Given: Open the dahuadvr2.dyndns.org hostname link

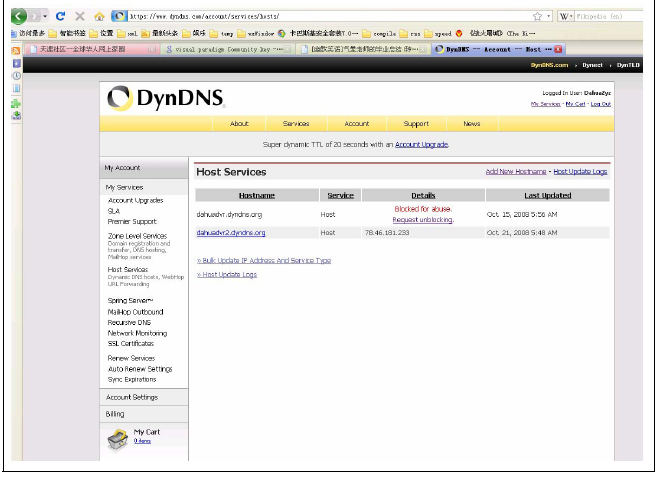Looking at the screenshot, I should (x=231, y=233).
